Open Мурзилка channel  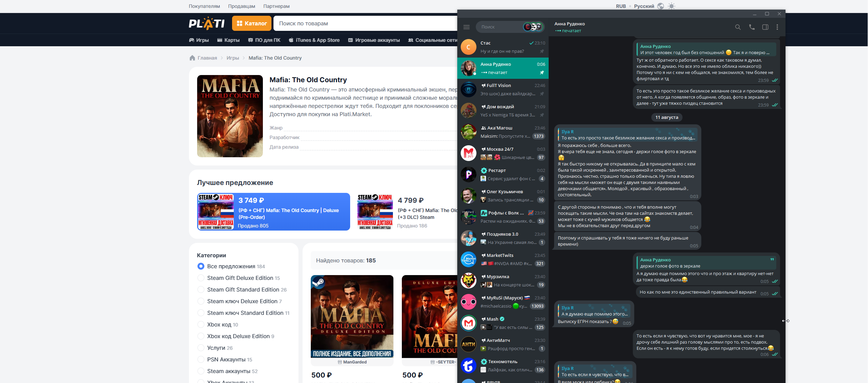click(x=503, y=281)
